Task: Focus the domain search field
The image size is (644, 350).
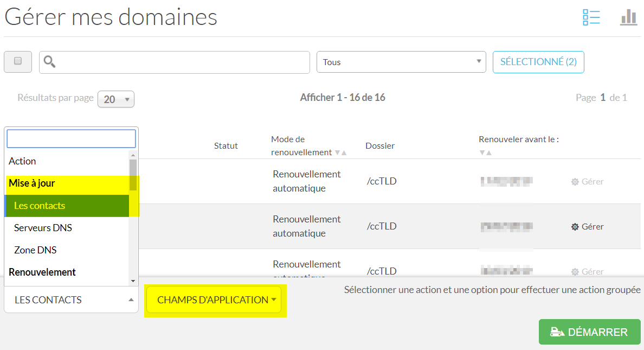Action: click(175, 62)
